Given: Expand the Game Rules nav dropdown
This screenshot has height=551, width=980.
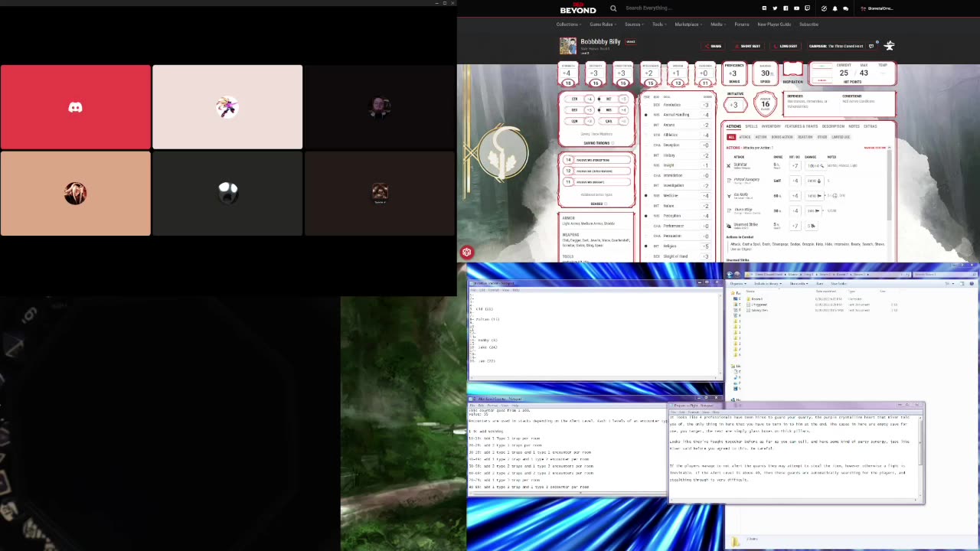Looking at the screenshot, I should [603, 24].
